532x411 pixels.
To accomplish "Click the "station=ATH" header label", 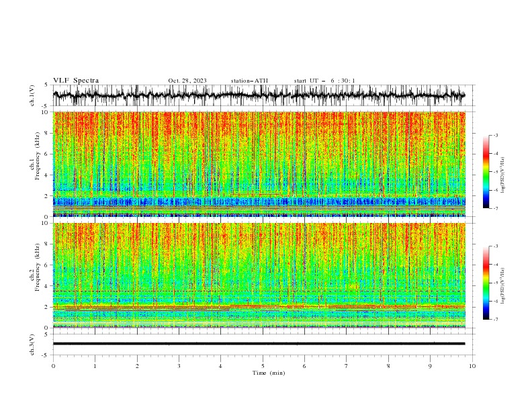I will pyautogui.click(x=249, y=81).
